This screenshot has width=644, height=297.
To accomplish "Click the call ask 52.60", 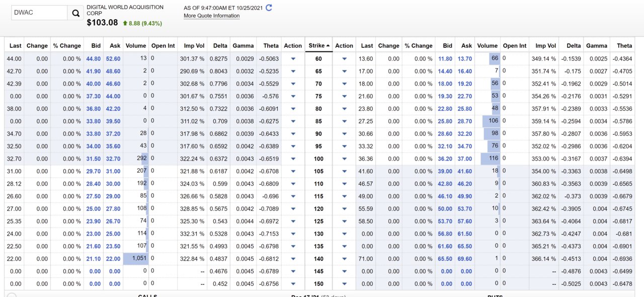I will 113,59.
